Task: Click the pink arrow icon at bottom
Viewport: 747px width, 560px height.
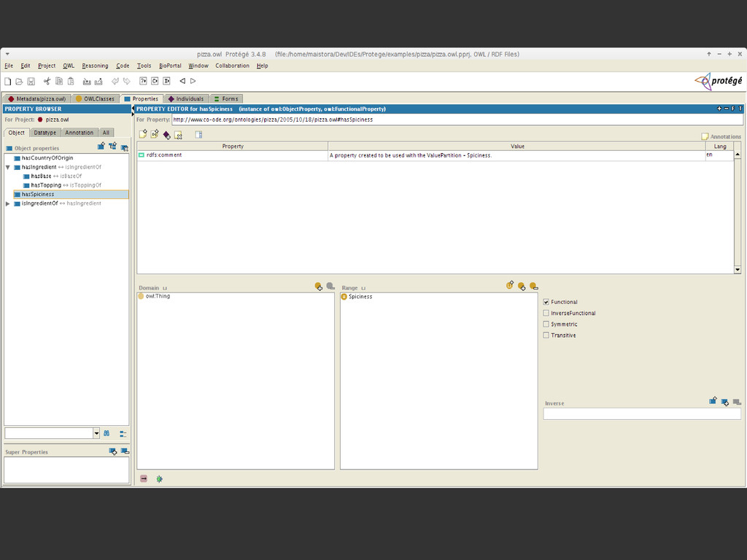Action: [x=144, y=478]
